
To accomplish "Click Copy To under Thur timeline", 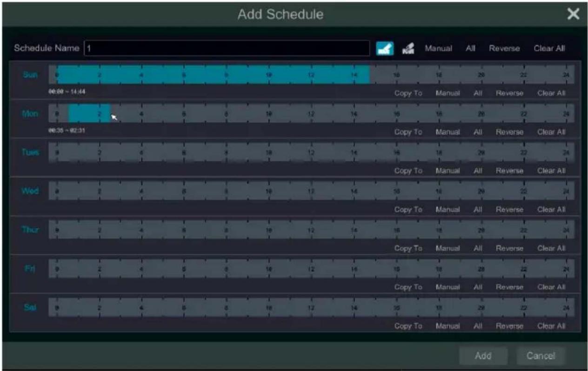I will coord(408,248).
